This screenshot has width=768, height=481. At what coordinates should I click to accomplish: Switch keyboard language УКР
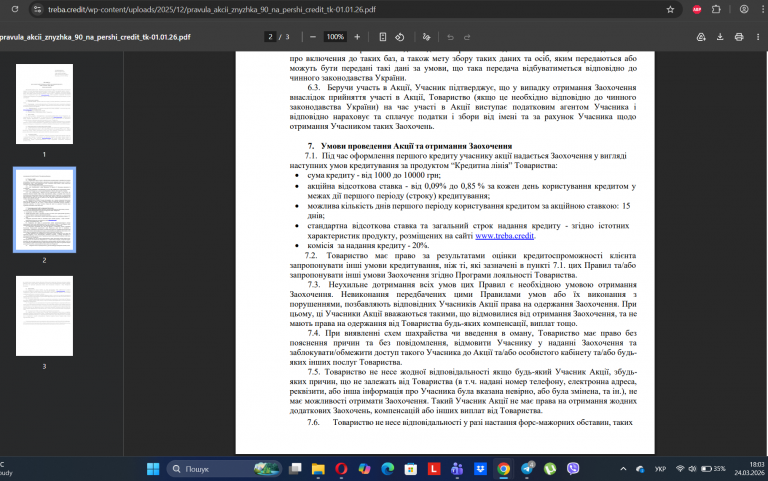point(660,469)
